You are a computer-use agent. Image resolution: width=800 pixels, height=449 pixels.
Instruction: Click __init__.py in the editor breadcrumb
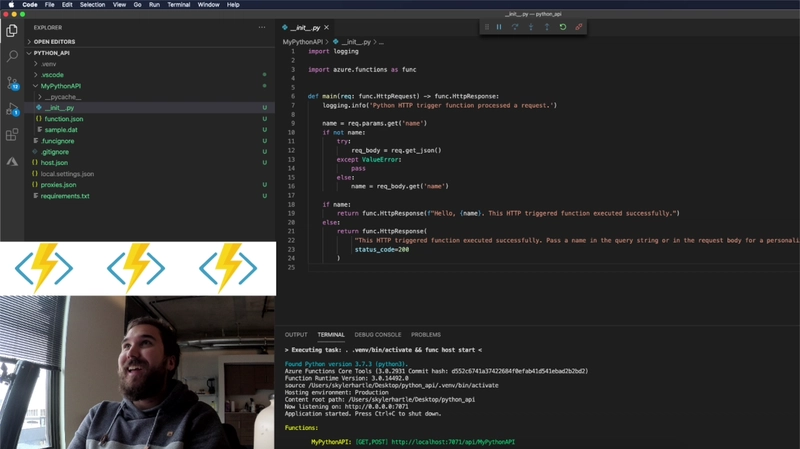(x=356, y=42)
